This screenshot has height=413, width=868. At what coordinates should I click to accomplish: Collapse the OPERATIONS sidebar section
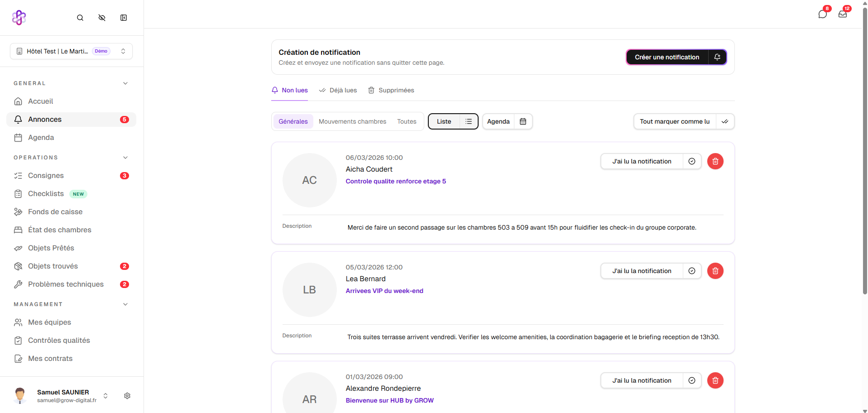pos(125,158)
